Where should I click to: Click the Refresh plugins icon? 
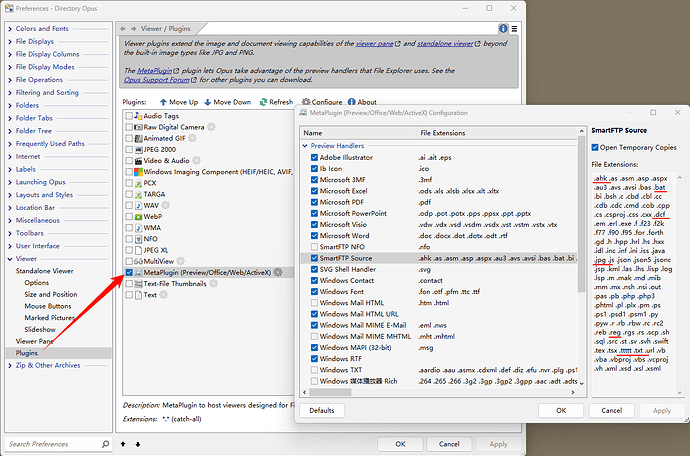[x=263, y=102]
